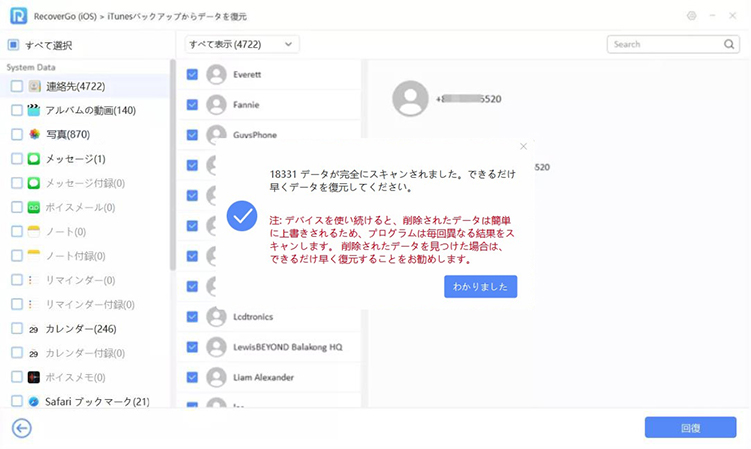Check the メッセージ(1) checkbox
The height and width of the screenshot is (449, 751).
[17, 159]
